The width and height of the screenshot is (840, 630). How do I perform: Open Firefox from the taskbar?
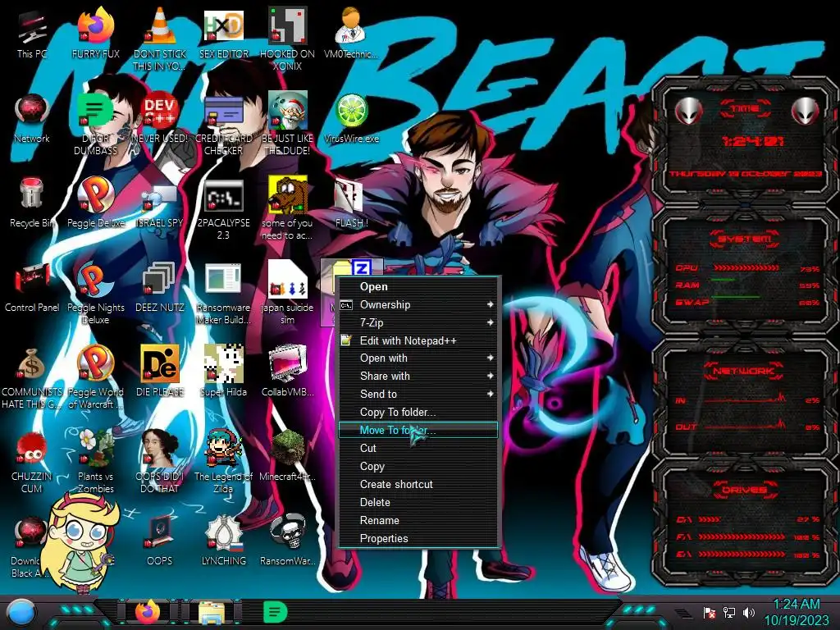(148, 612)
